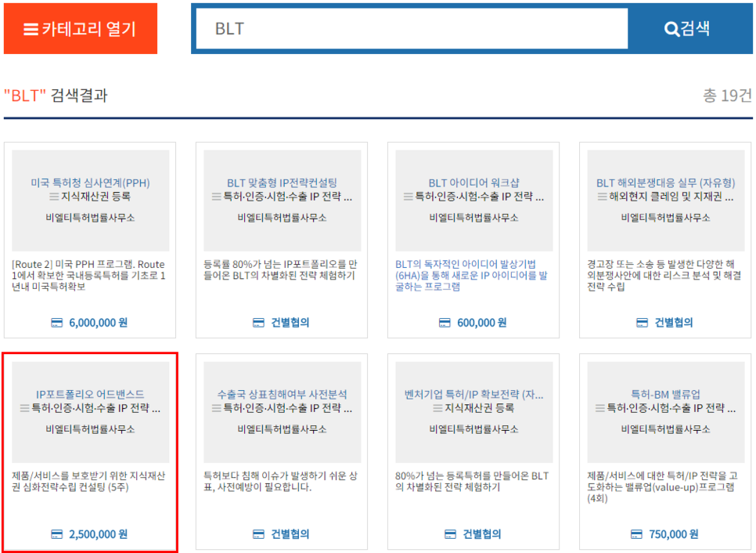Click list icon in 수출국 상표침해여부 사전분석 card
The image size is (756, 553).
click(216, 408)
